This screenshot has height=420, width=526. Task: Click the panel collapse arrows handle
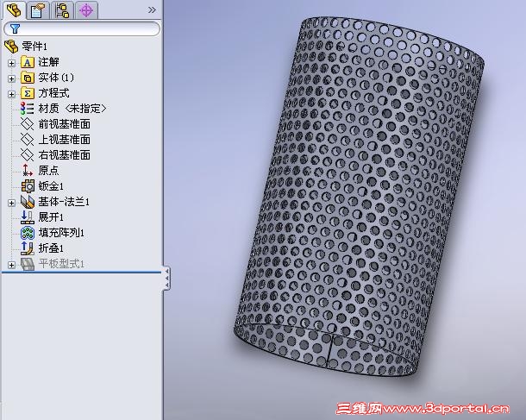pos(166,278)
